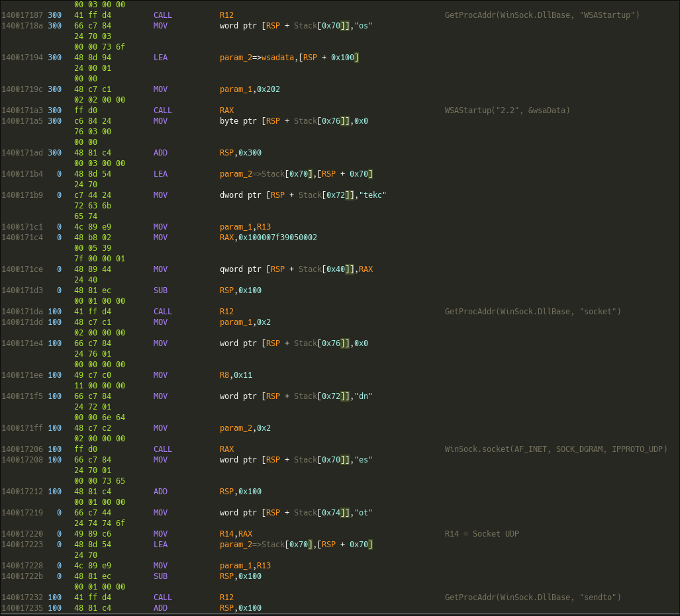The height and width of the screenshot is (616, 680).
Task: Click address 14001718a in the listing
Action: [22, 26]
